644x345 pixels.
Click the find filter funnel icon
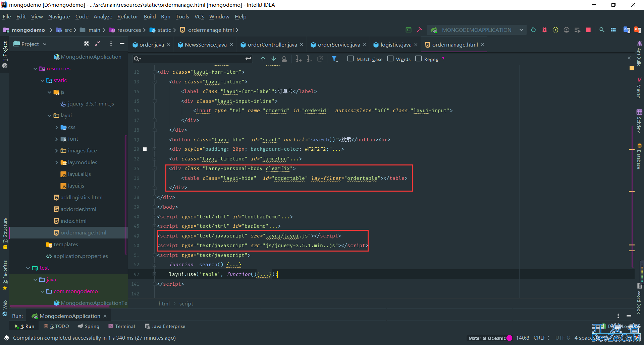pyautogui.click(x=334, y=59)
